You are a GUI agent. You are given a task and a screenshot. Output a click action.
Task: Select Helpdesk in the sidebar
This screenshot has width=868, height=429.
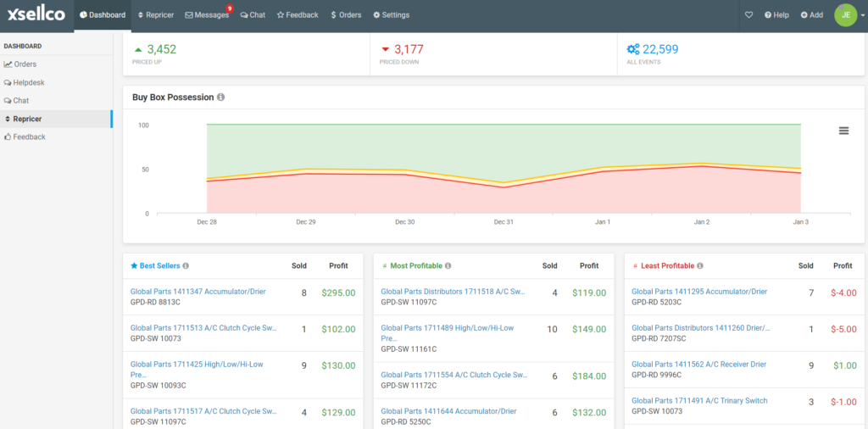point(29,82)
